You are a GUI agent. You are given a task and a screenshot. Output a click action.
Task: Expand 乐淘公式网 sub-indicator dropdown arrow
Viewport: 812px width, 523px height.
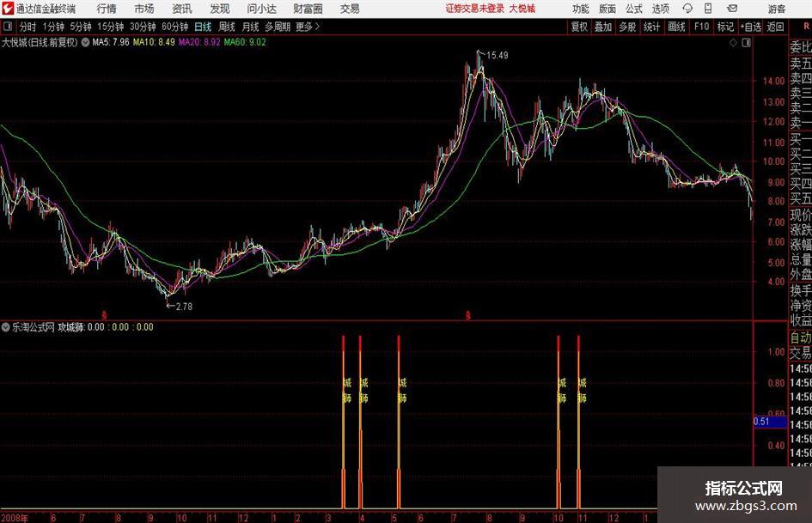click(x=6, y=326)
